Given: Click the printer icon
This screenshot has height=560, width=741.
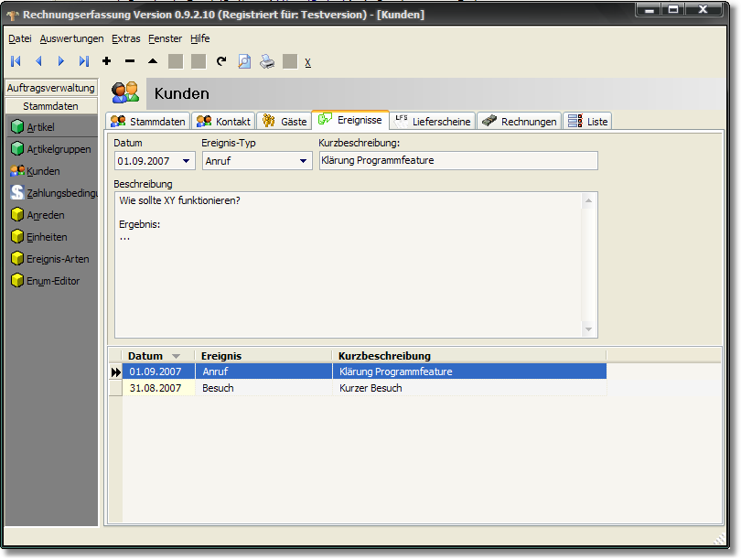Looking at the screenshot, I should click(267, 61).
